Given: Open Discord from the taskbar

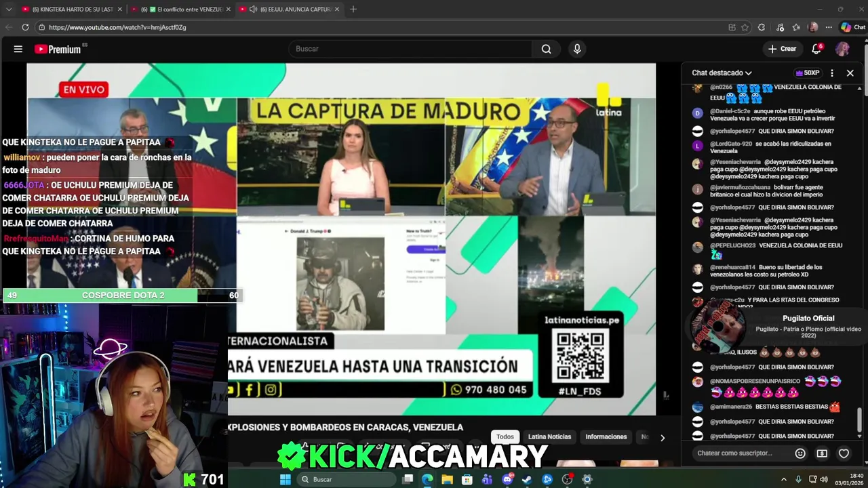Looking at the screenshot, I should (507, 479).
